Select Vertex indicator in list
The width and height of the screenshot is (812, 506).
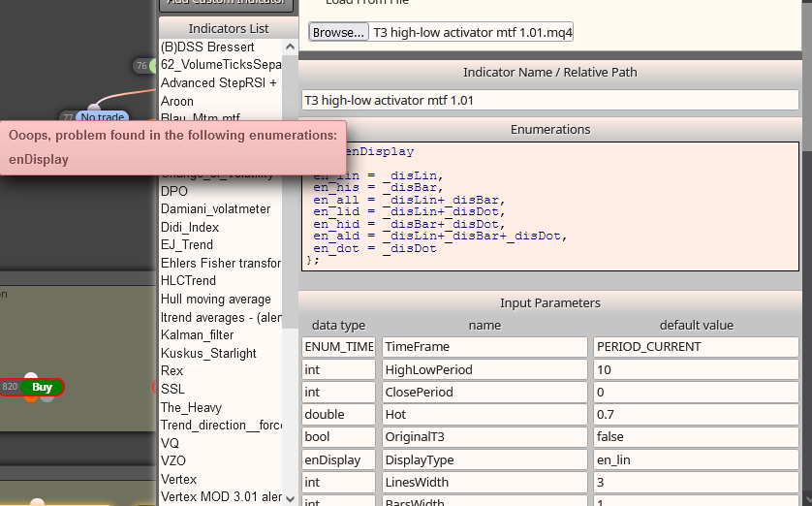point(178,479)
